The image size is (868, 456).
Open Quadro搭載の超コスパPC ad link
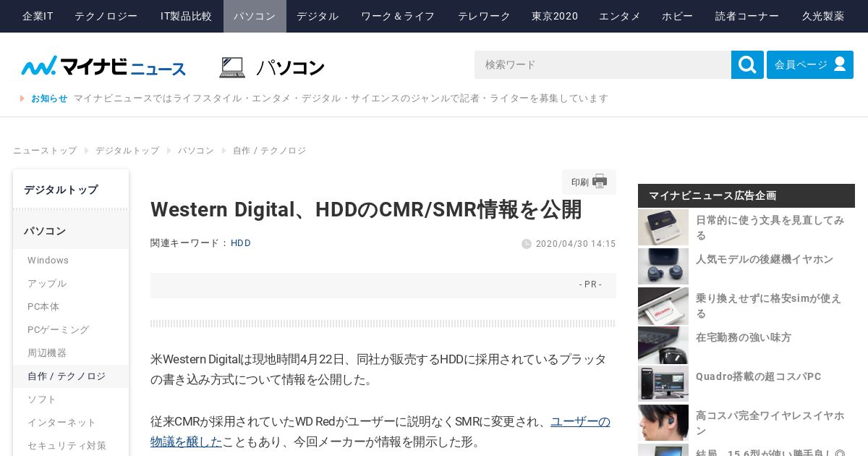[x=758, y=376]
